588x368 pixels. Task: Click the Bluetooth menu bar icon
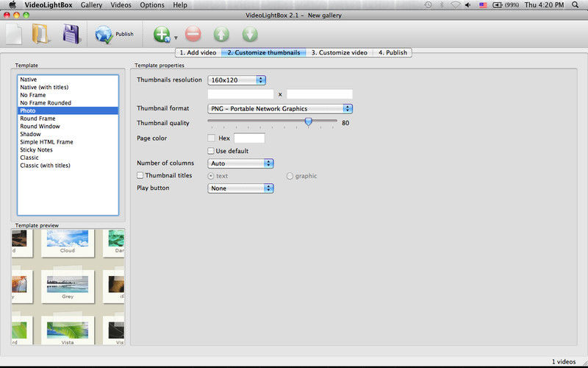pyautogui.click(x=442, y=5)
